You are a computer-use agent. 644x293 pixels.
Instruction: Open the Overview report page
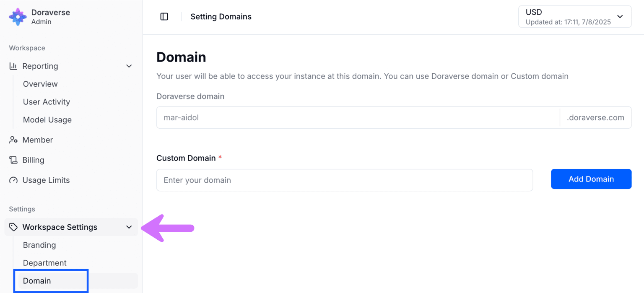(x=40, y=84)
